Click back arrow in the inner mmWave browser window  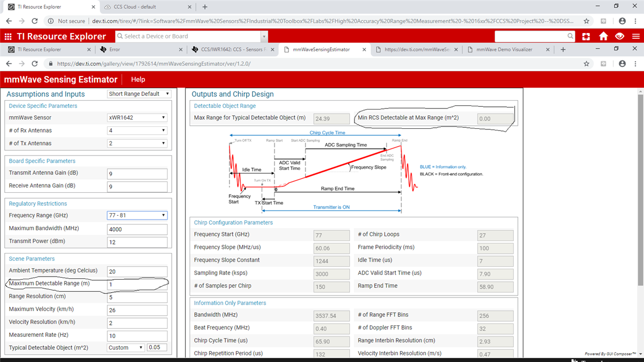coord(8,63)
